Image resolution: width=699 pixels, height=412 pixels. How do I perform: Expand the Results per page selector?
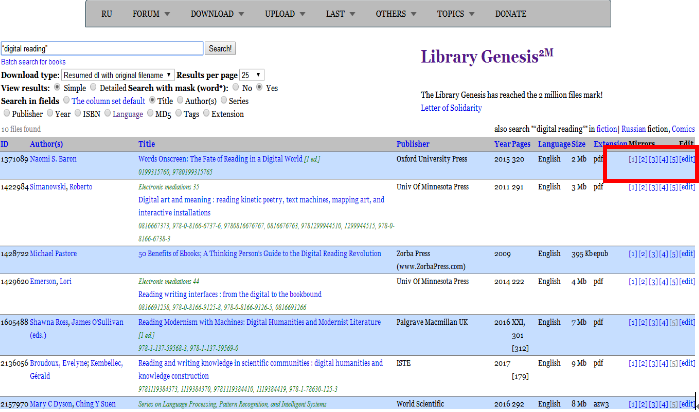coord(252,75)
